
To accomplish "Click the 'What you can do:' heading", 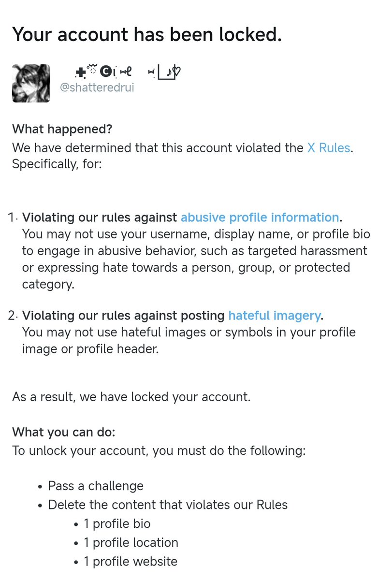I will tap(64, 432).
